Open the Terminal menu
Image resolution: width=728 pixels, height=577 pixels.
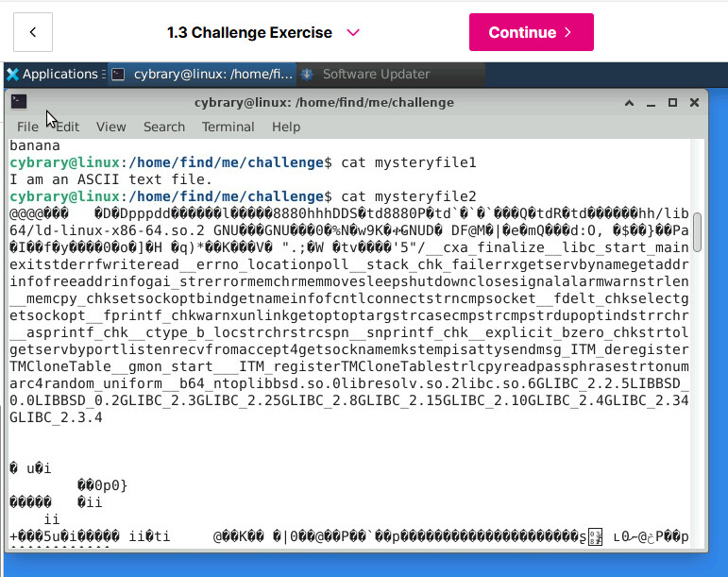228,127
